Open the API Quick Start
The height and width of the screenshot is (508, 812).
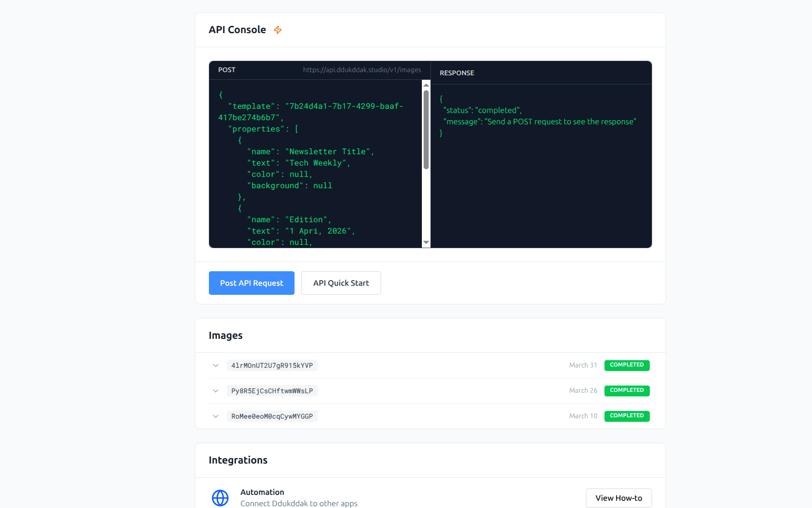coord(341,283)
